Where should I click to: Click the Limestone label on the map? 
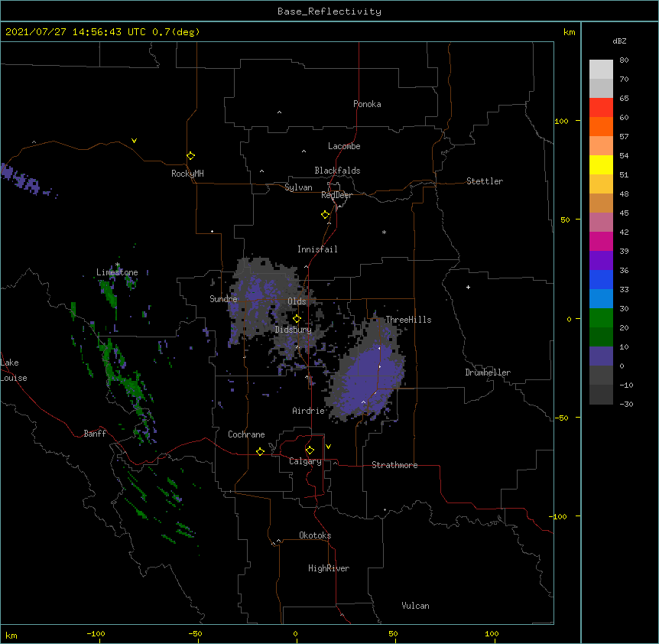pyautogui.click(x=117, y=272)
